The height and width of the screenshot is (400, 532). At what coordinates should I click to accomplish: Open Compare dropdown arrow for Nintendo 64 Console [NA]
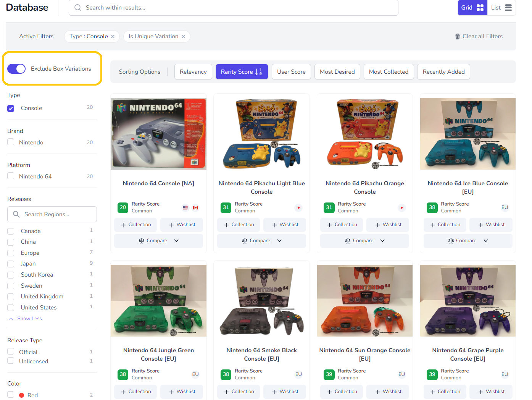[x=176, y=241]
